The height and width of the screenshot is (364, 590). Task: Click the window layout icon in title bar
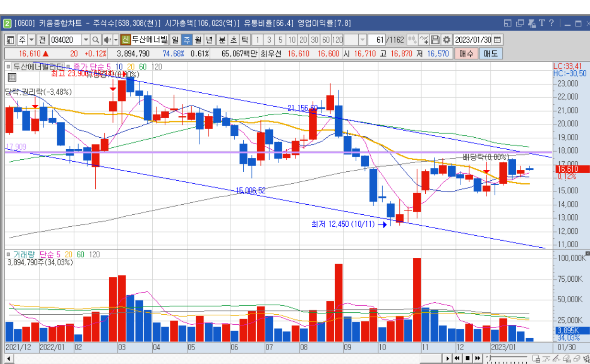[508, 23]
